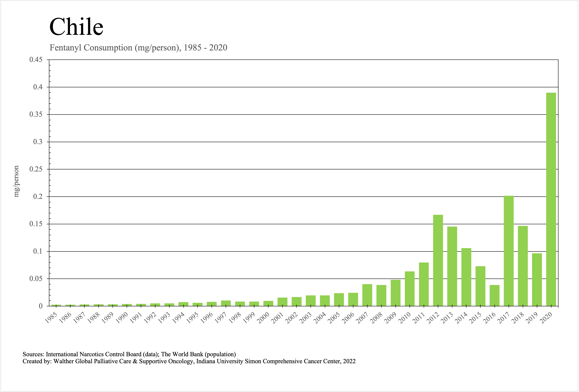Click the mg/person y-axis label
The image size is (579, 392).
[x=16, y=181]
